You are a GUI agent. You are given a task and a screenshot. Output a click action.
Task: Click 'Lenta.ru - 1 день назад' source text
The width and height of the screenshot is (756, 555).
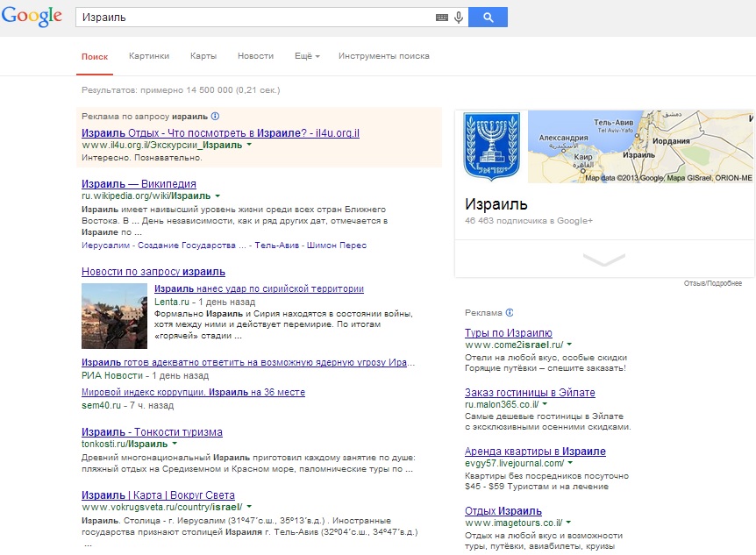205,302
